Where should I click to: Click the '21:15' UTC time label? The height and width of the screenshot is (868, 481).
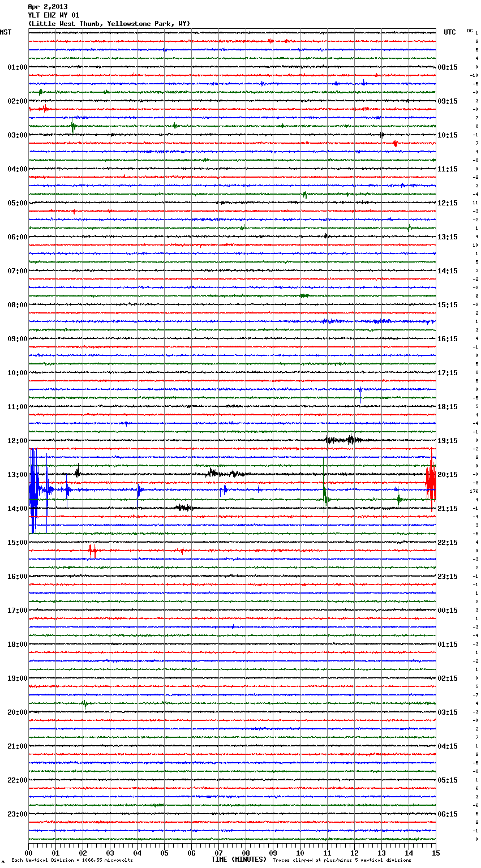[x=448, y=509]
